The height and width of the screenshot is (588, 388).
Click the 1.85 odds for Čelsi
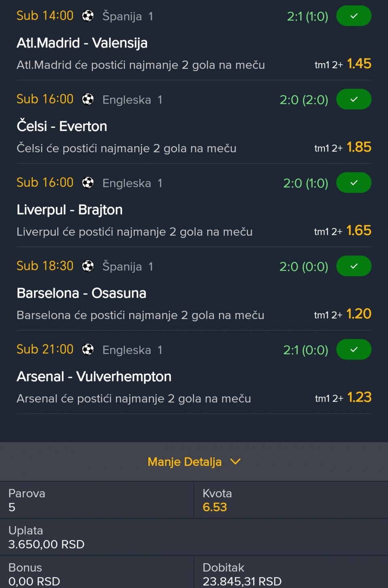point(359,147)
